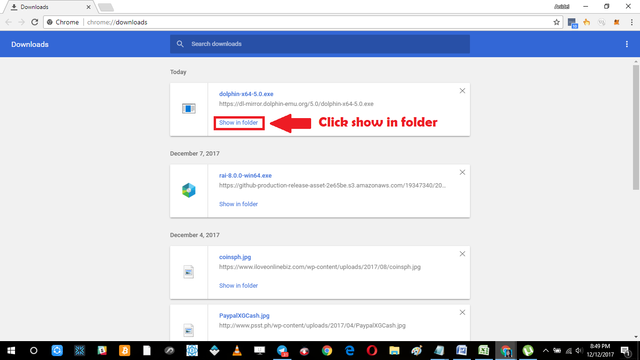Open the MetaMask fox extension
The height and width of the screenshot is (360, 640).
pyautogui.click(x=616, y=22)
